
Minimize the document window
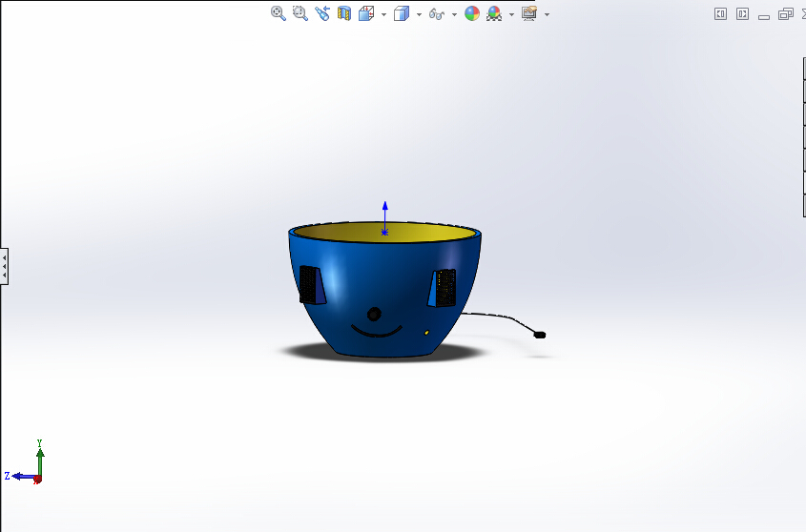tap(764, 16)
